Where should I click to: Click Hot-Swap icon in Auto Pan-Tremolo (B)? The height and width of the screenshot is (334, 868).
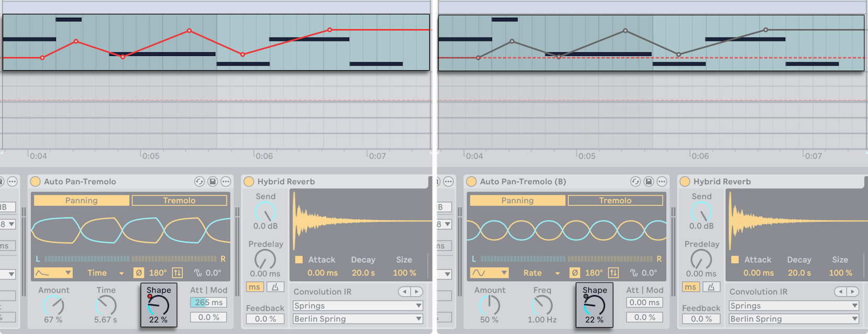click(635, 182)
